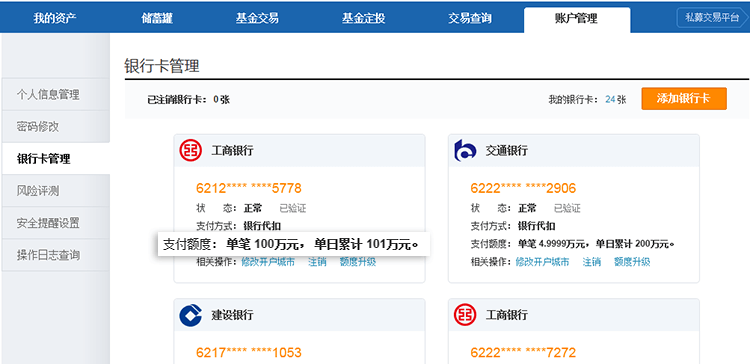Open 安全提醒设置 in sidebar
Viewport: 750px width, 364px height.
pyautogui.click(x=55, y=223)
